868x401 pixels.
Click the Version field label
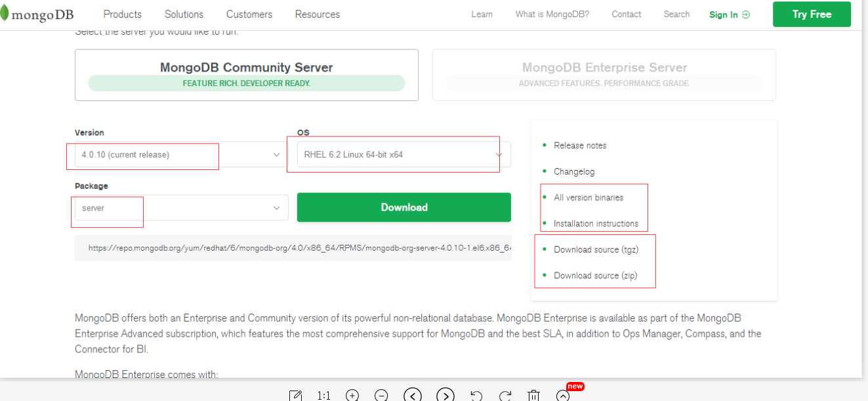pyautogui.click(x=89, y=133)
